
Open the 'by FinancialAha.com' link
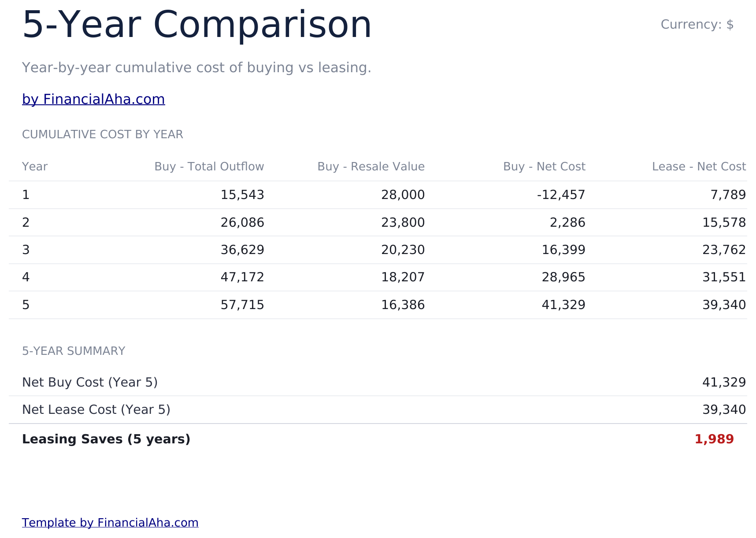pos(93,99)
